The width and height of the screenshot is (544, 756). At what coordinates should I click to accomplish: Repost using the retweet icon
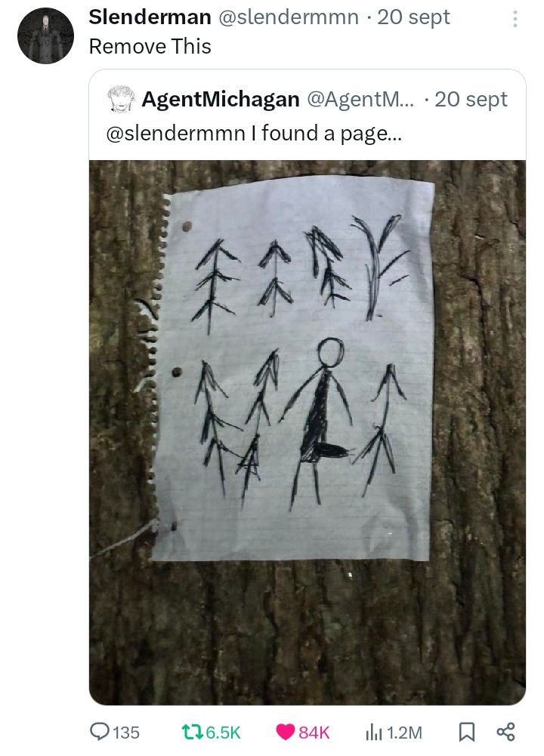pos(194,732)
